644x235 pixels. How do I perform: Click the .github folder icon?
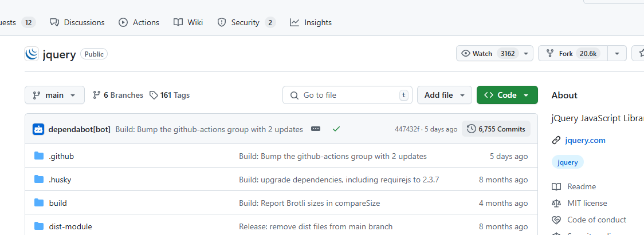tap(39, 156)
